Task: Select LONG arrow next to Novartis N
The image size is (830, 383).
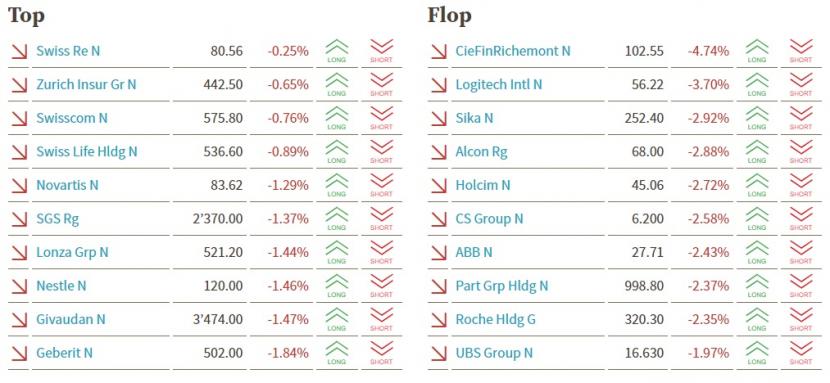Action: (337, 185)
